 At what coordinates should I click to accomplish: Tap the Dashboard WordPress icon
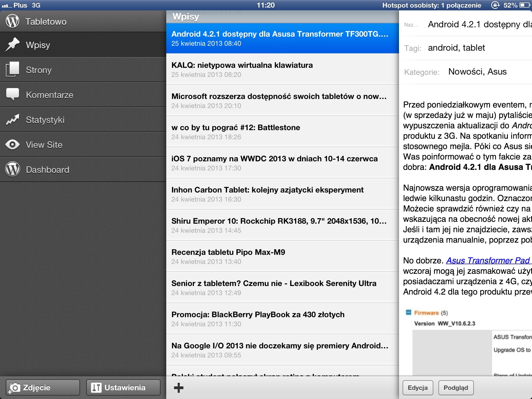pos(12,169)
